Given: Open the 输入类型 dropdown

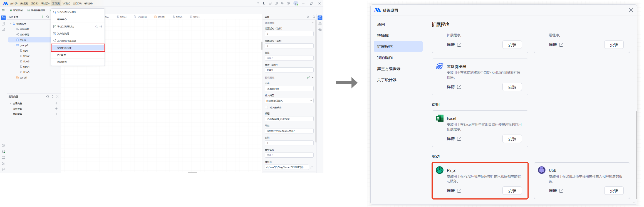Looking at the screenshot, I should pos(289,101).
